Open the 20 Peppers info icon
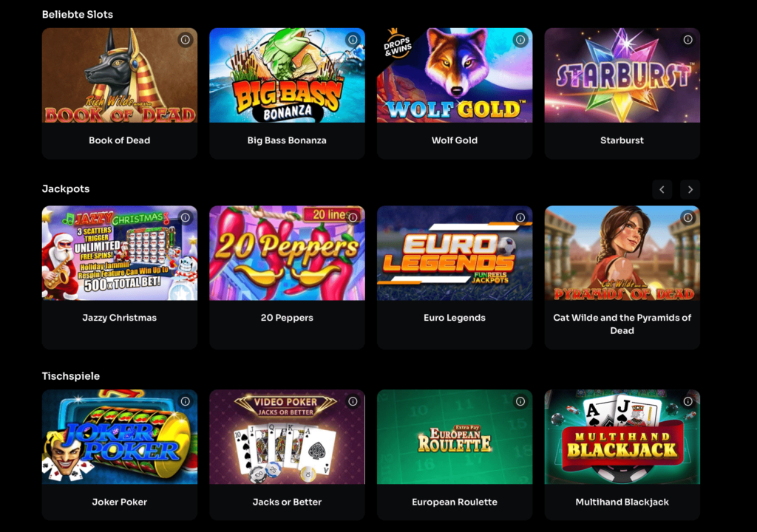 (x=353, y=218)
